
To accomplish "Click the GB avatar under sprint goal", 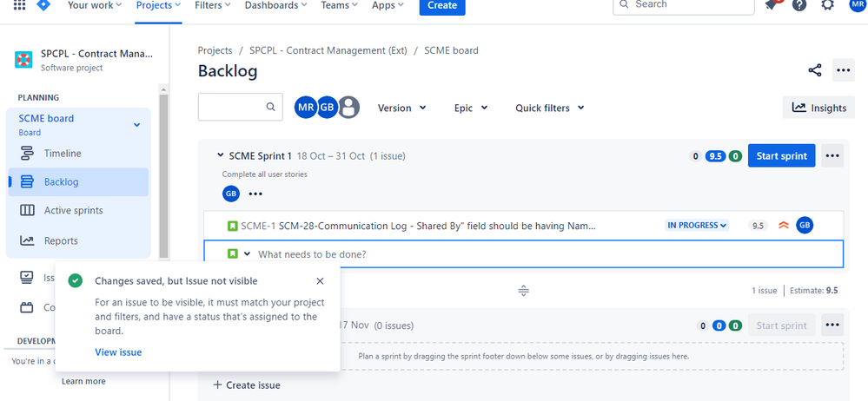I will tap(231, 194).
